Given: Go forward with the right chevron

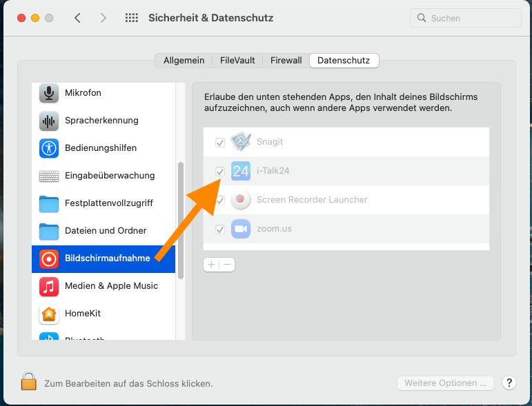Looking at the screenshot, I should coord(103,18).
